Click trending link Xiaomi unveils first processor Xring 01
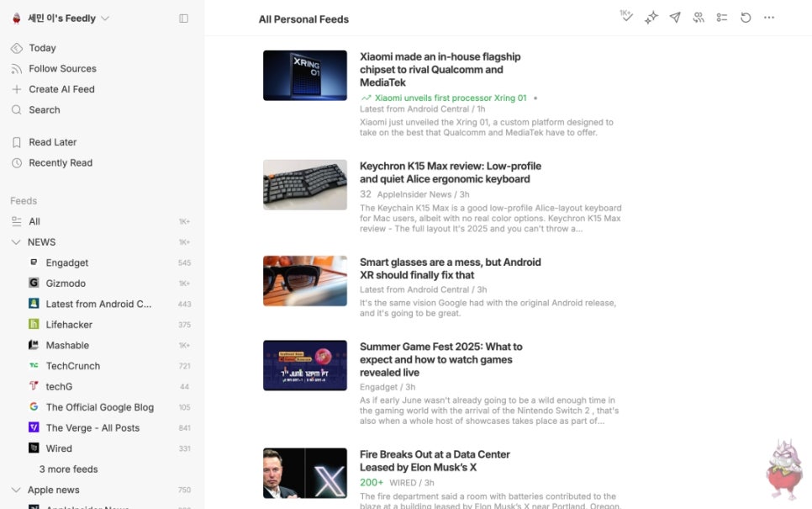The width and height of the screenshot is (812, 509). pos(451,98)
